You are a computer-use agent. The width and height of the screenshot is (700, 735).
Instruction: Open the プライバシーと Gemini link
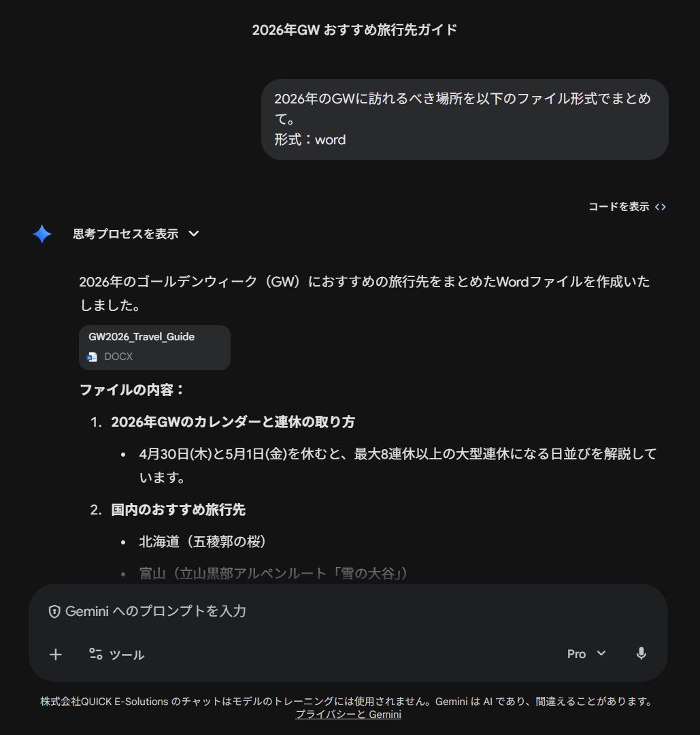coord(348,714)
